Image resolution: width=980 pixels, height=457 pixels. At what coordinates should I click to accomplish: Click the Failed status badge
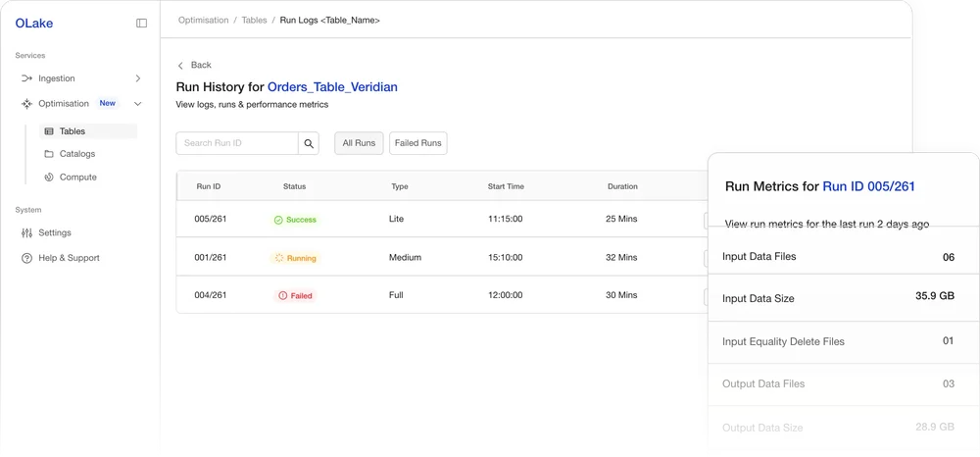(295, 296)
